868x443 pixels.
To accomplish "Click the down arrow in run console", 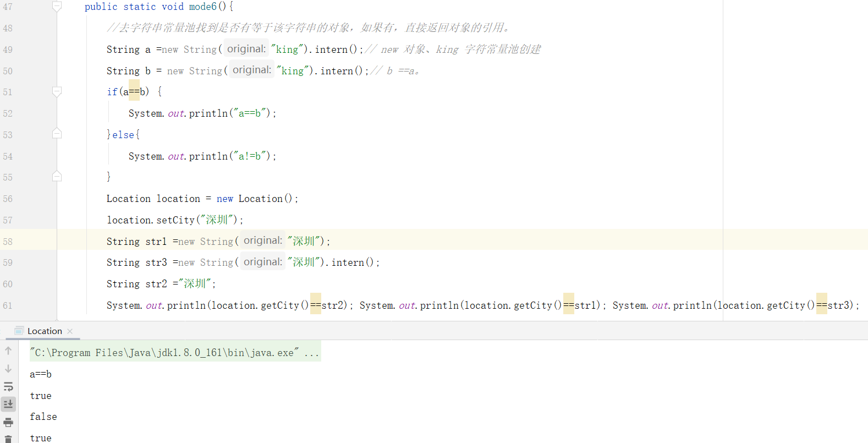I will (8, 369).
